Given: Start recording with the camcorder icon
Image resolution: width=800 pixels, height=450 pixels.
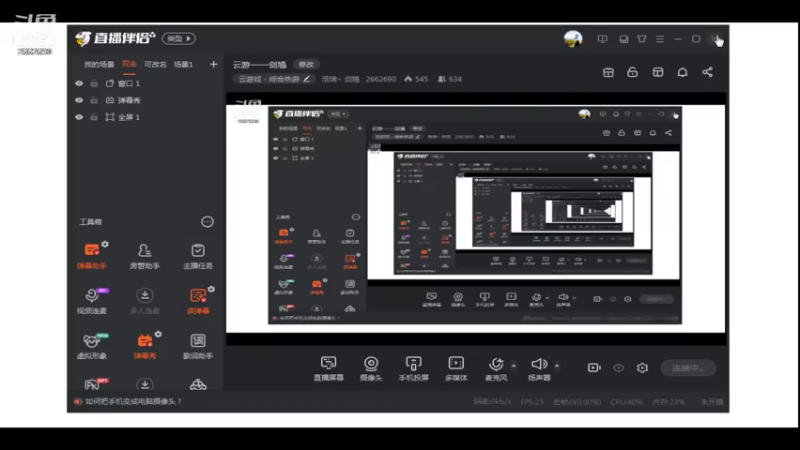Looking at the screenshot, I should (x=594, y=367).
